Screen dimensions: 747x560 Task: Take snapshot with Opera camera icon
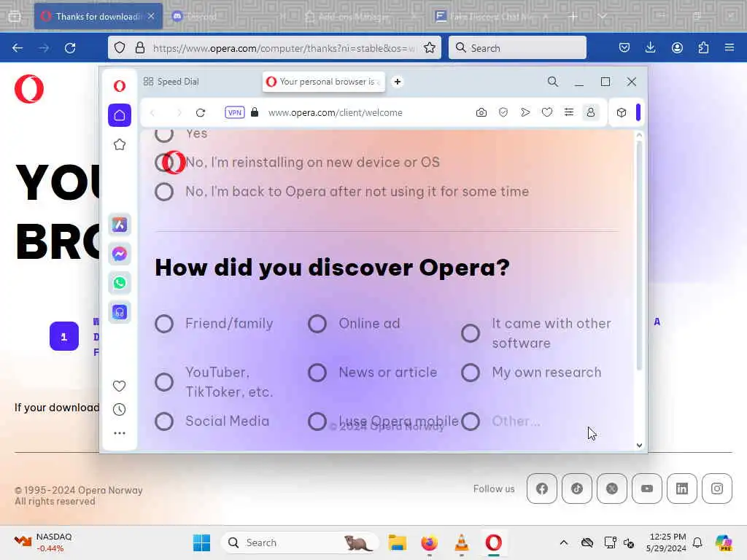(481, 113)
